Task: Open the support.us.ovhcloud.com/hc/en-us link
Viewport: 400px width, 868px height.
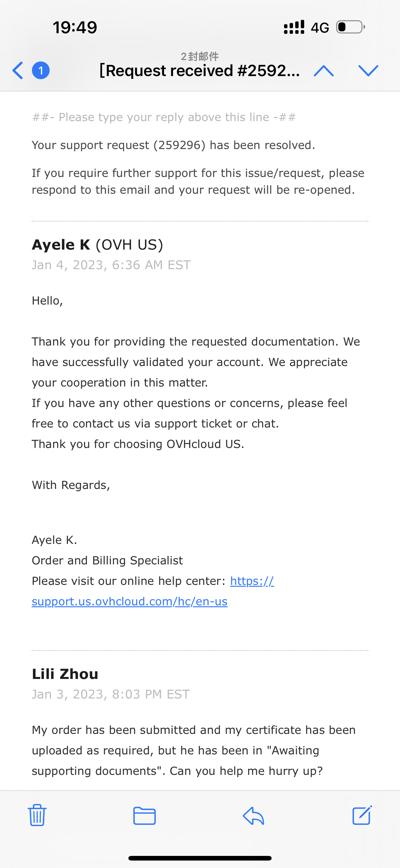Action: click(130, 601)
